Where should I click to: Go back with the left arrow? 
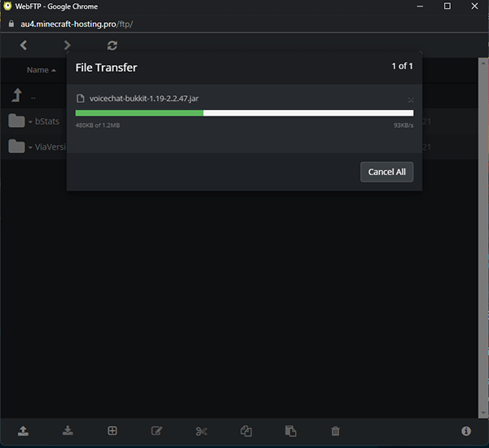(24, 45)
